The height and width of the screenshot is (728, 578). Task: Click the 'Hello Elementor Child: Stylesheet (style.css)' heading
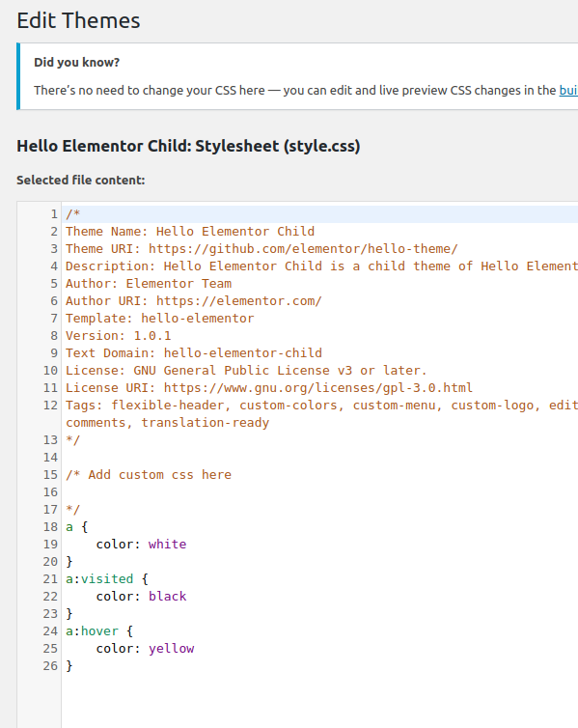coord(188,146)
